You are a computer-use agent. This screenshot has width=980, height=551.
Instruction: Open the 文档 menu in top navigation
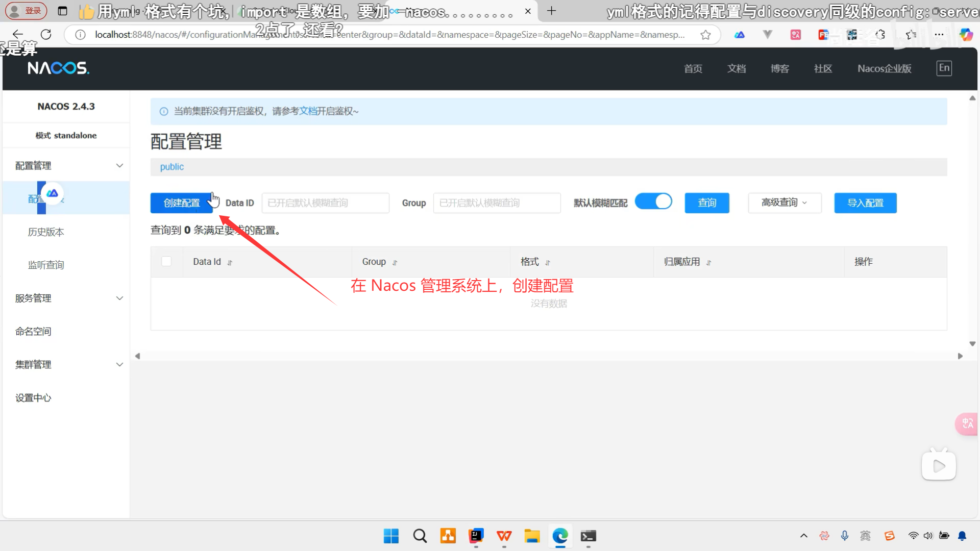click(737, 68)
